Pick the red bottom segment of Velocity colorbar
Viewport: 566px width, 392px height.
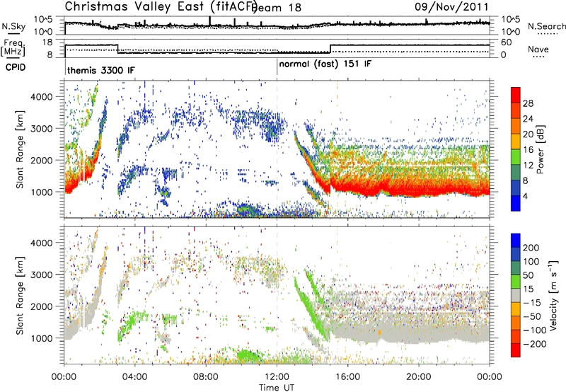coord(516,350)
